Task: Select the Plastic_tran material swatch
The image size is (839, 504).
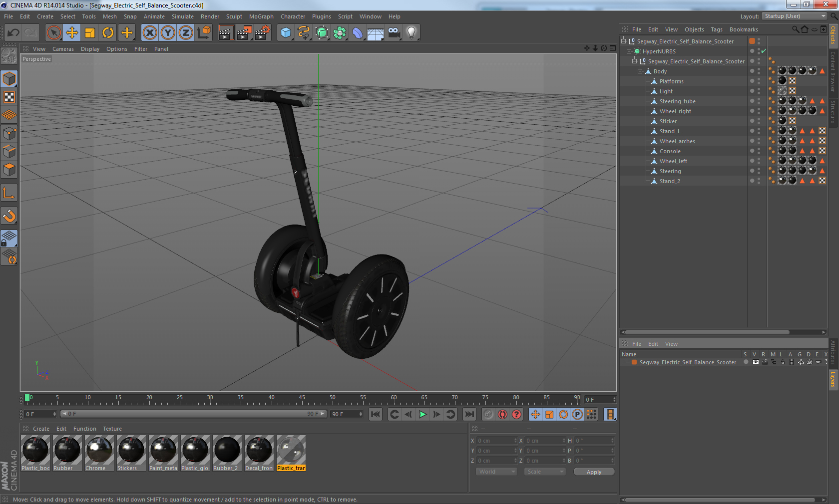Action: tap(291, 453)
